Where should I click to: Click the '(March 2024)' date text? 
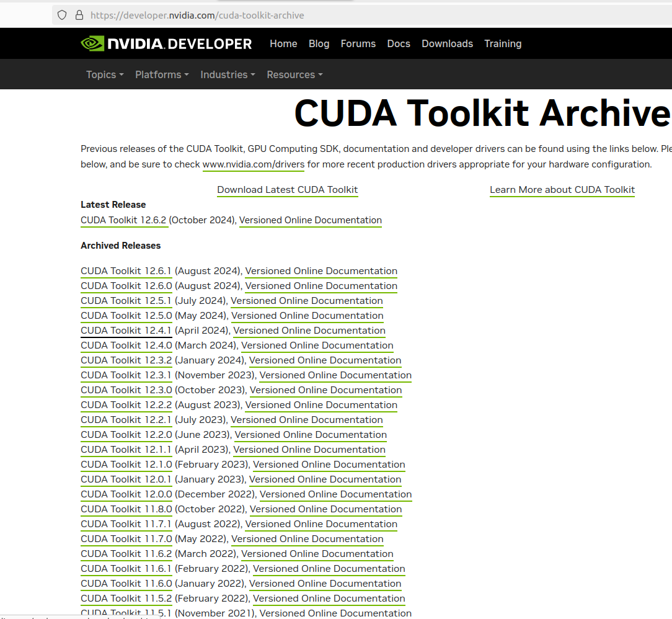tap(206, 345)
